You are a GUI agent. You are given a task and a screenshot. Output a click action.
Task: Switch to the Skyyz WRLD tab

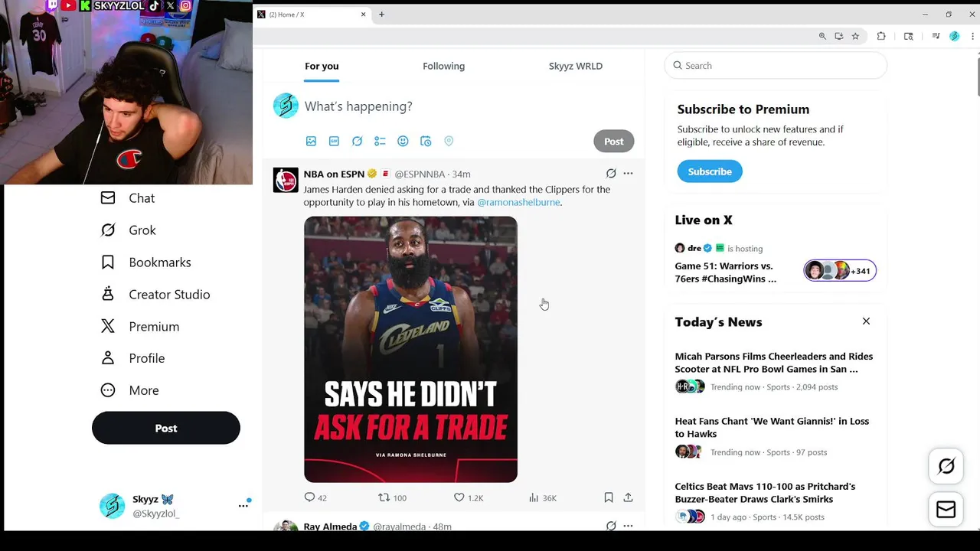pos(576,66)
